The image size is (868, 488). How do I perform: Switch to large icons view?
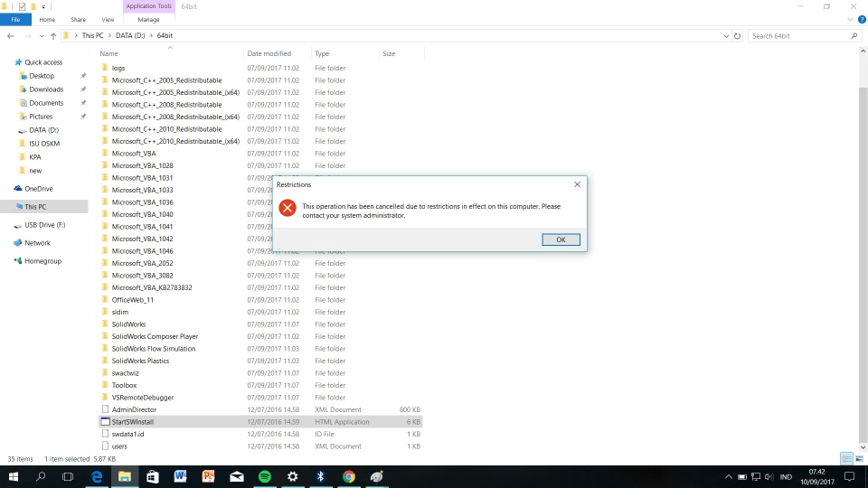859,459
